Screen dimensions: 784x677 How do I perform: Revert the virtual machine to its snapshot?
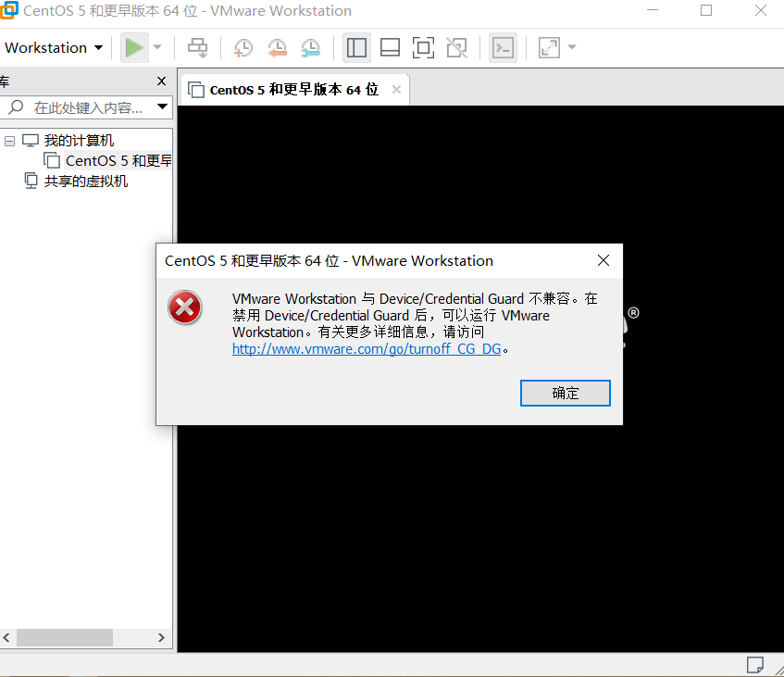pyautogui.click(x=277, y=47)
